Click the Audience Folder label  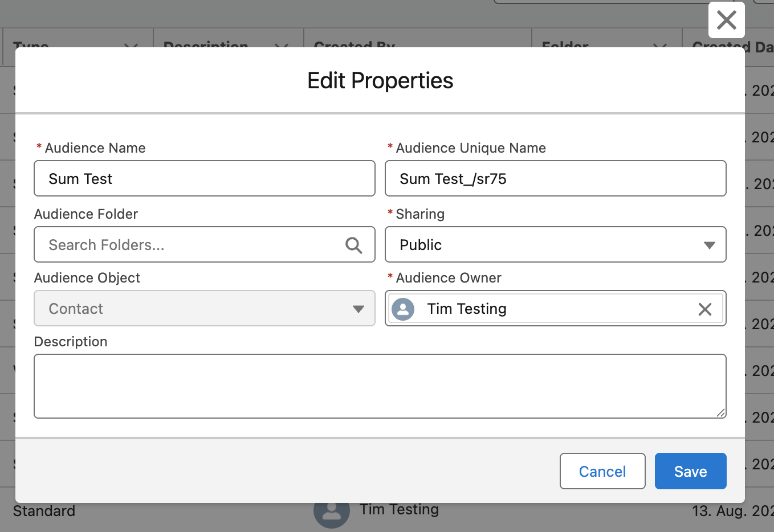[x=86, y=214]
